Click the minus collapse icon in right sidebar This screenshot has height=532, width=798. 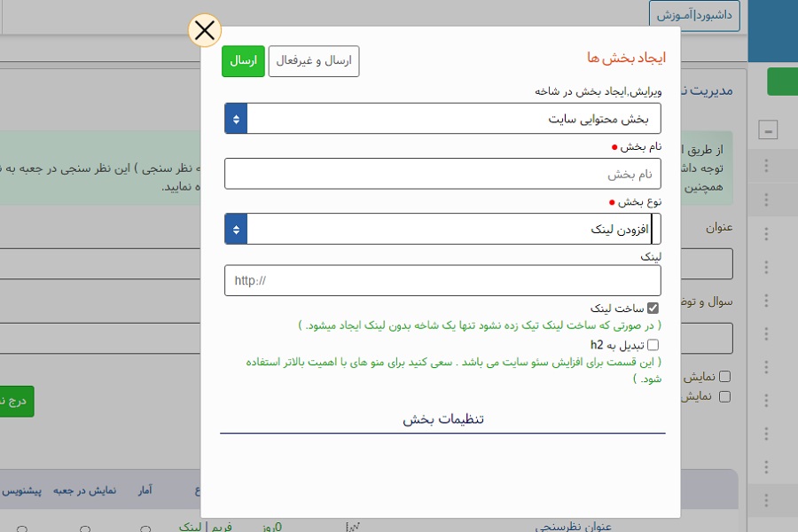point(768,130)
